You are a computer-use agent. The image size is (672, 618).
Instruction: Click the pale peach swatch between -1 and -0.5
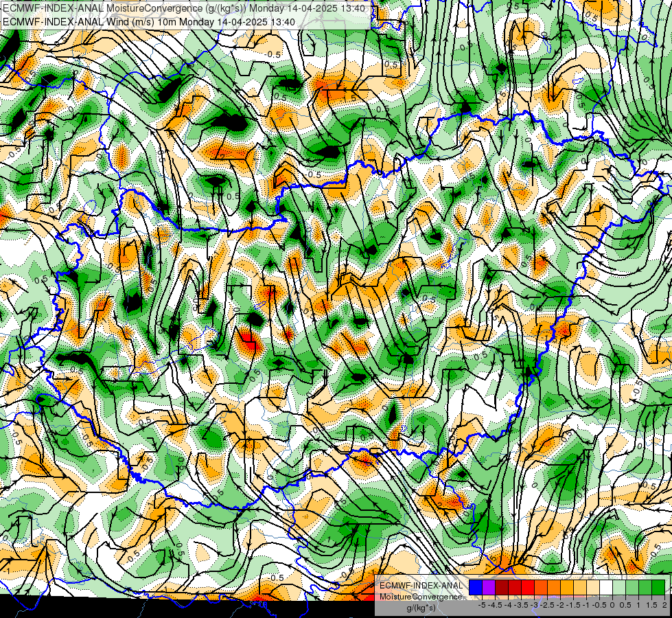click(x=593, y=588)
